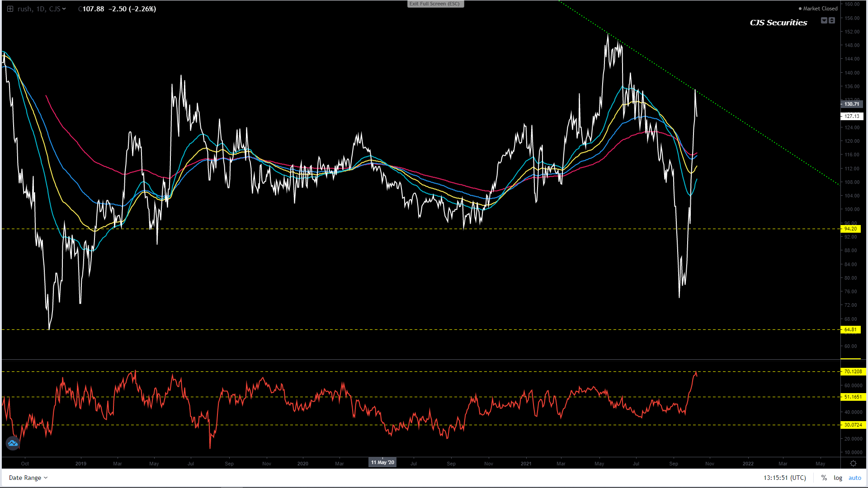The width and height of the screenshot is (868, 488).
Task: Open timezone menu showing UTC time
Action: (x=784, y=478)
